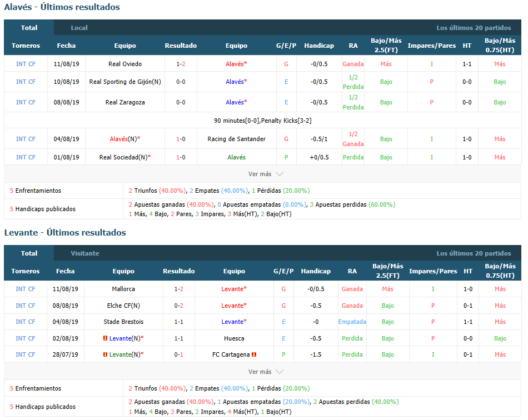
Task: Click date 04/08/19 in Alavés table
Action: (66, 139)
